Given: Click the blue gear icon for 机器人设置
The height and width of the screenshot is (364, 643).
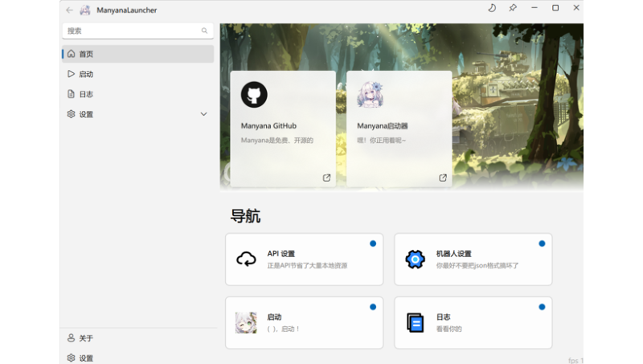Looking at the screenshot, I should pos(415,259).
